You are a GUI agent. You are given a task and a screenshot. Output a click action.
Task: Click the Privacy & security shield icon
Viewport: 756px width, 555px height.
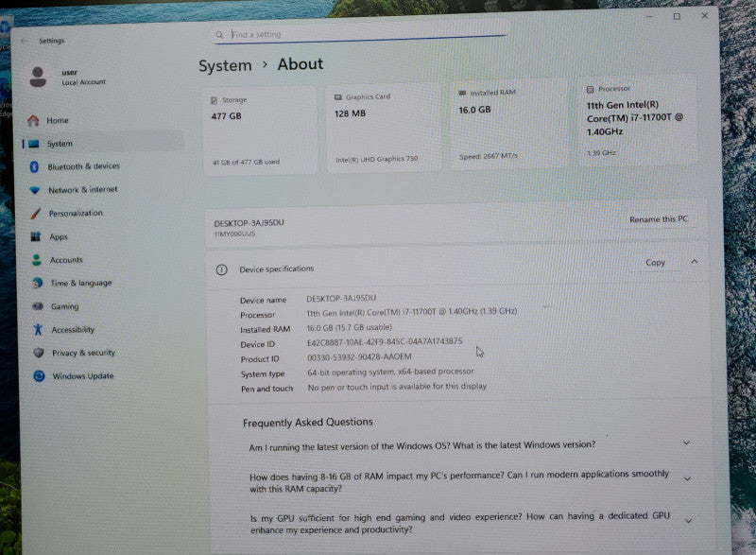[x=39, y=353]
